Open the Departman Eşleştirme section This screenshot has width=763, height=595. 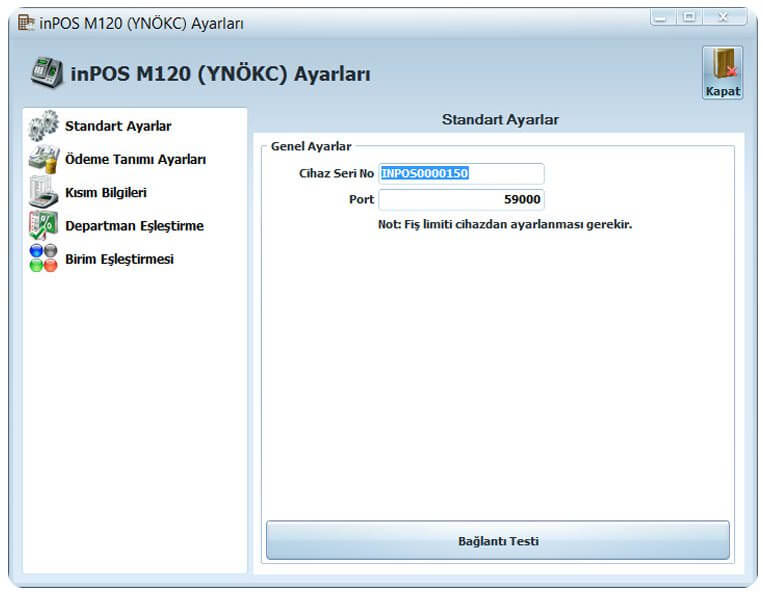click(x=134, y=226)
